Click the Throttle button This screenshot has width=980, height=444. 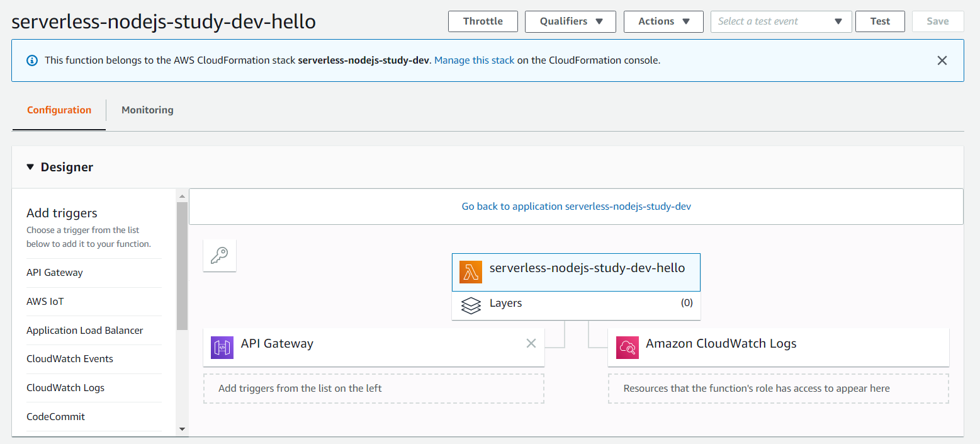pos(483,21)
